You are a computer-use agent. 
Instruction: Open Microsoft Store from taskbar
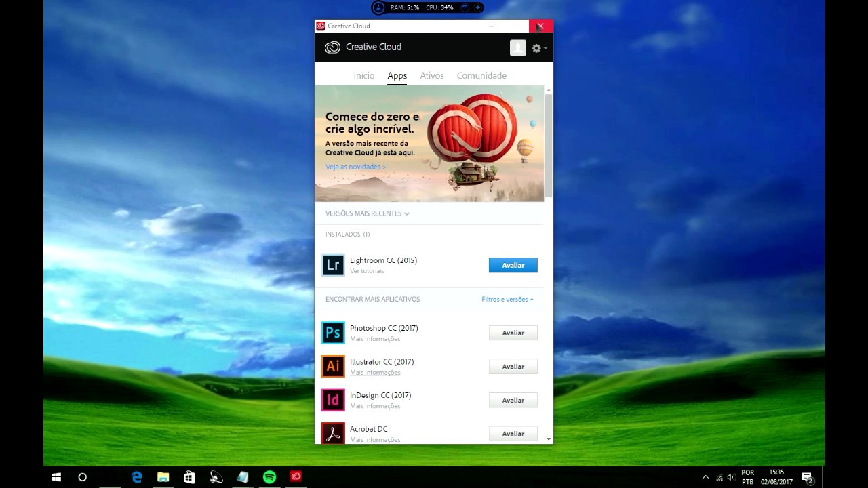(190, 477)
